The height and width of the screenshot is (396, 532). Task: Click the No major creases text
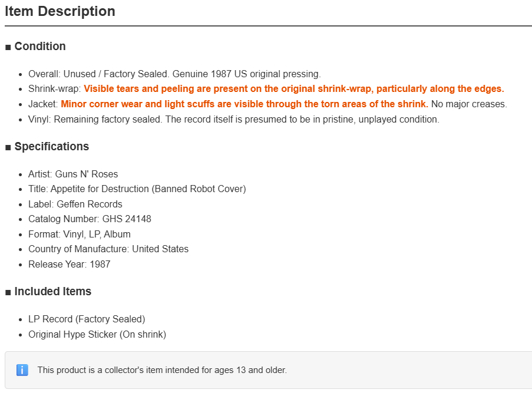pos(469,104)
